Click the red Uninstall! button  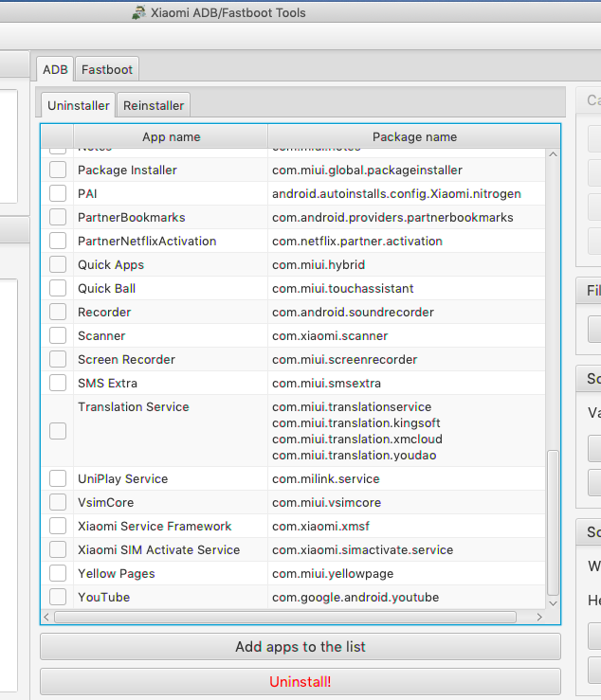[x=300, y=682]
